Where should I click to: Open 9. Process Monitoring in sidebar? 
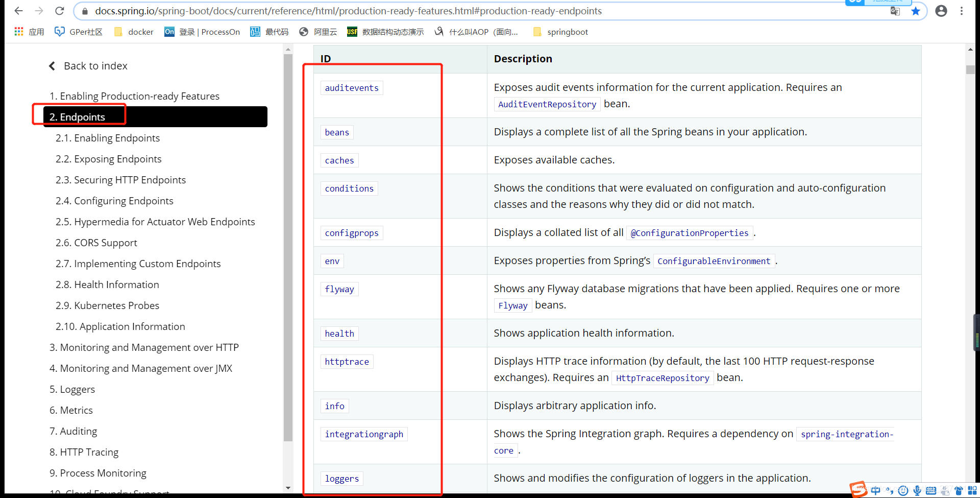[x=97, y=473]
